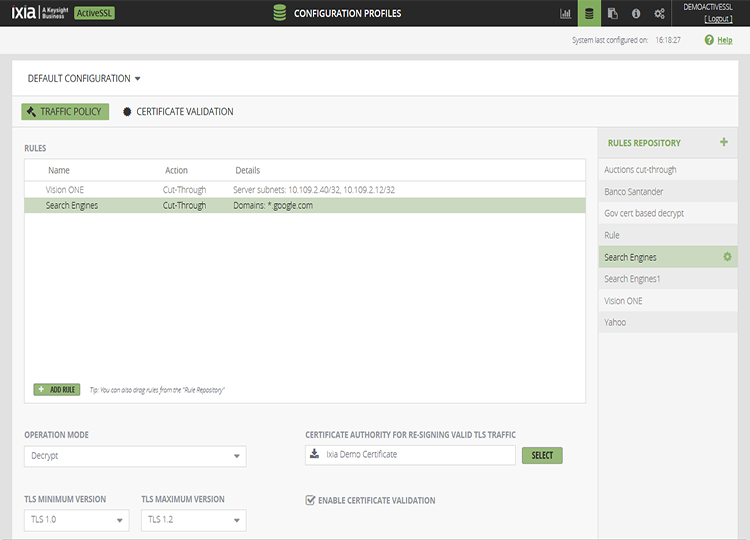Open the Operation Mode dropdown
Viewport: 750px width, 540px height.
[135, 456]
